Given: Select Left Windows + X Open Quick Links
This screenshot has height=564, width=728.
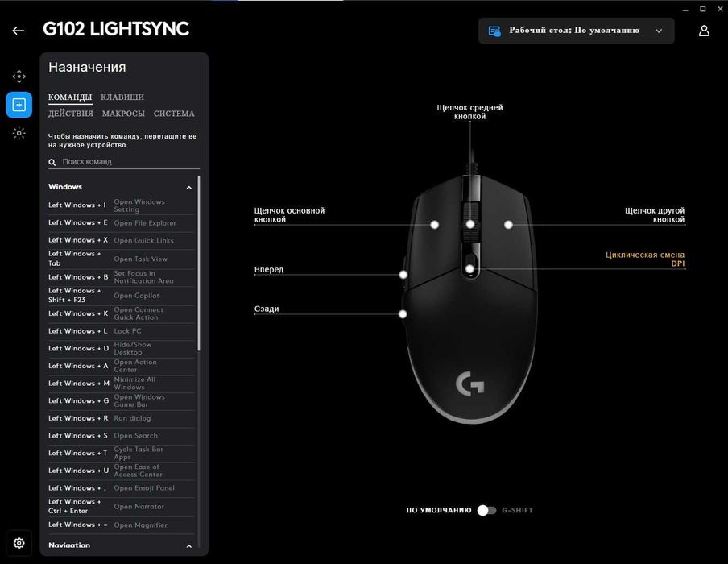Looking at the screenshot, I should 122,240.
